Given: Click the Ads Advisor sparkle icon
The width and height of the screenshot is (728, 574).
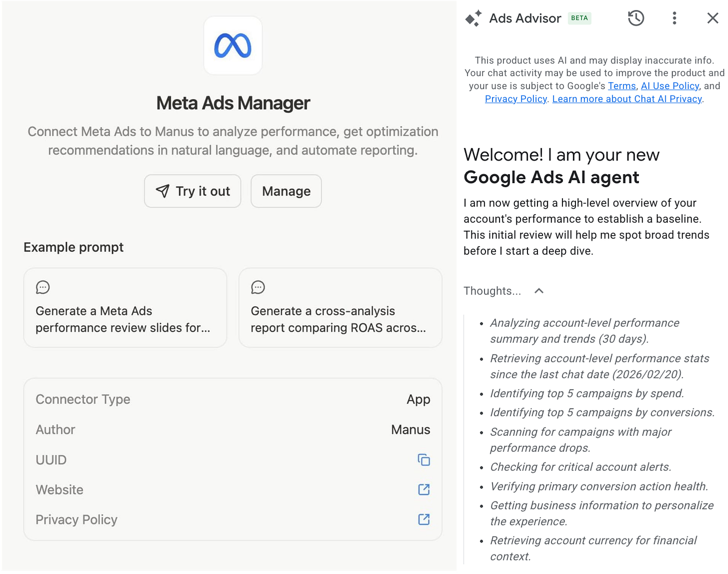Looking at the screenshot, I should click(x=473, y=19).
